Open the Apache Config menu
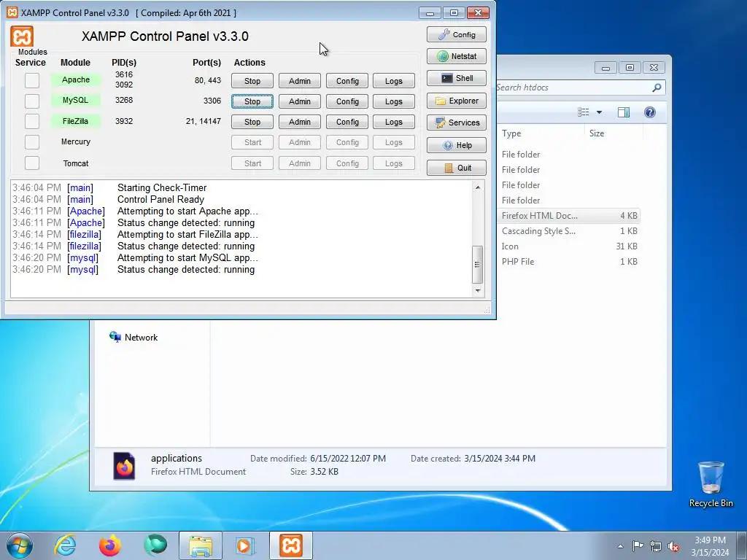The height and width of the screenshot is (560, 747). pyautogui.click(x=347, y=81)
